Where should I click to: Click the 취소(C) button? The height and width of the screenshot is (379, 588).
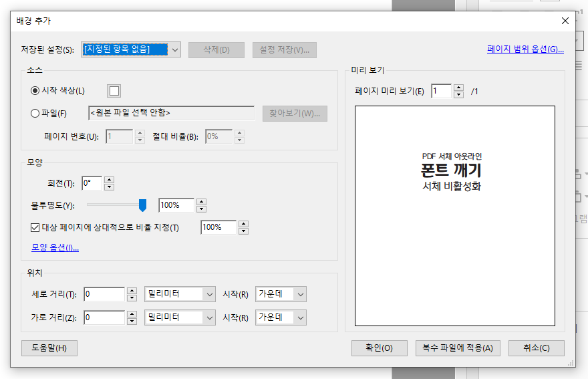click(537, 348)
